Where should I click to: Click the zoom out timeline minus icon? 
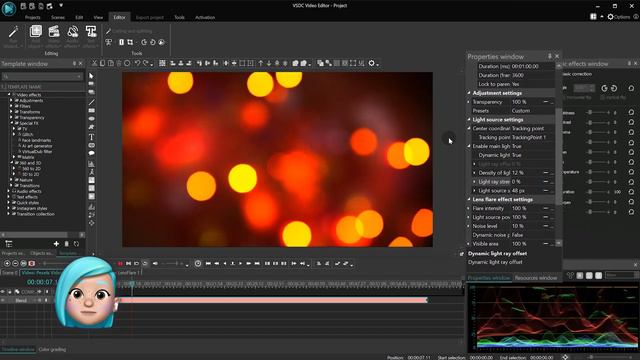pyautogui.click(x=15, y=264)
